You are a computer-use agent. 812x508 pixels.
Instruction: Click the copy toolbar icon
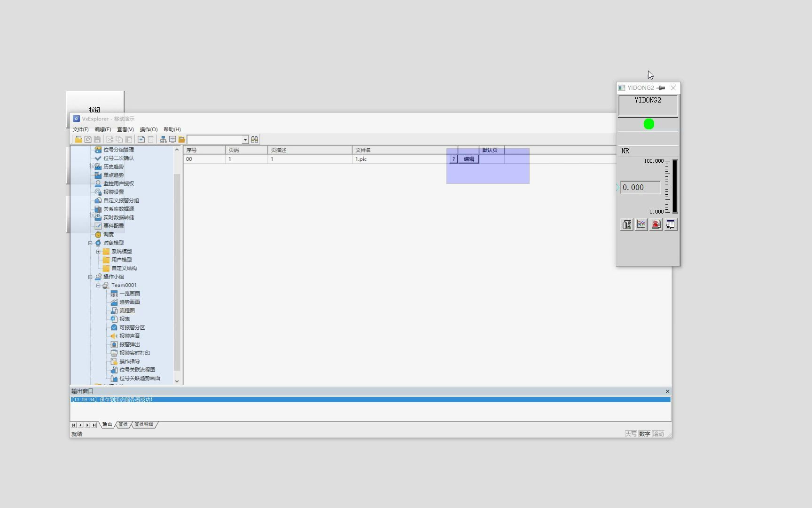click(x=119, y=139)
